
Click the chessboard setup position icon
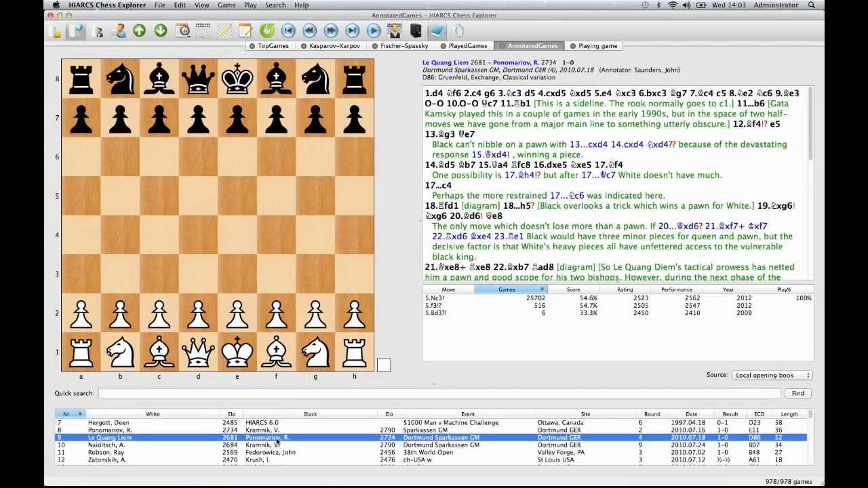point(203,30)
